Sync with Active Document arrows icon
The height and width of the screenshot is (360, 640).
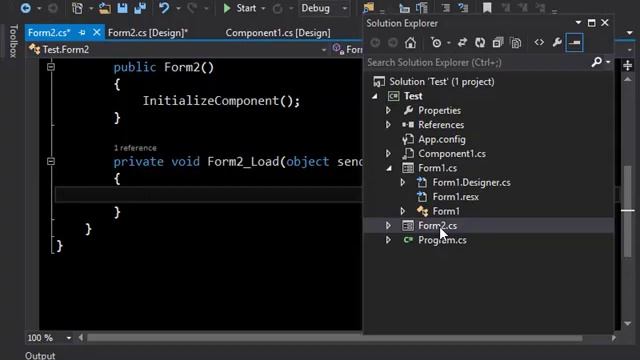pos(462,42)
